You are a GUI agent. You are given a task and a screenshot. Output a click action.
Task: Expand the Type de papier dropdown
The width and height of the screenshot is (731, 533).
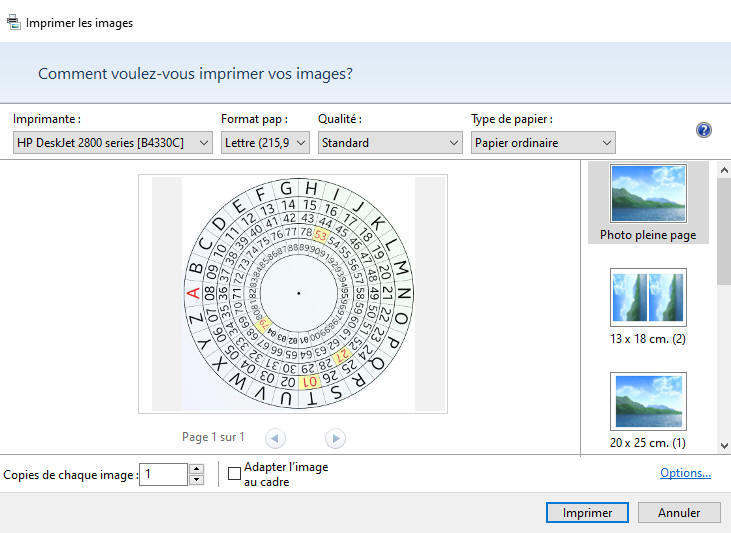[542, 143]
